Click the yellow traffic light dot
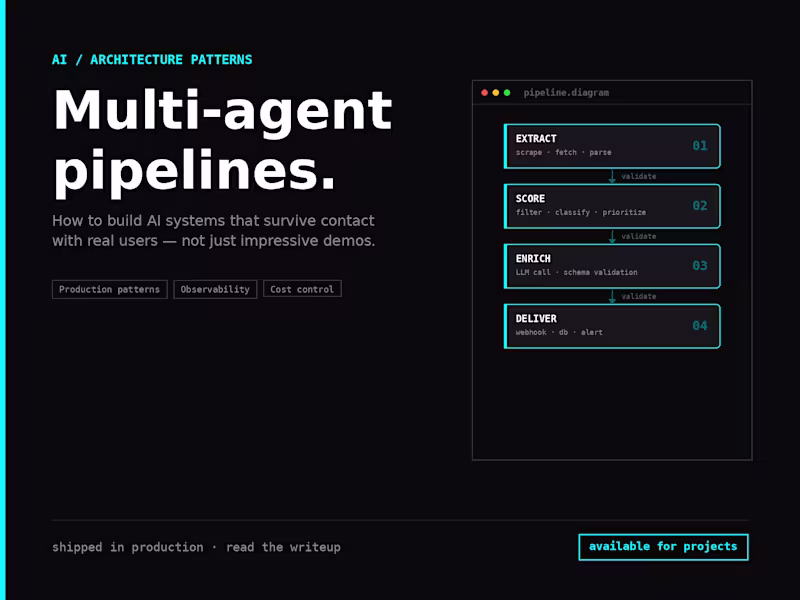The width and height of the screenshot is (800, 600). click(x=497, y=92)
